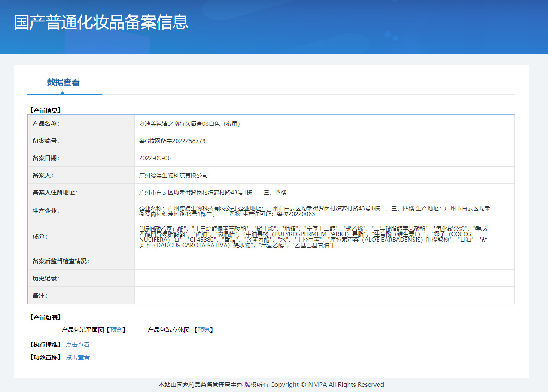Select filing number 粤G妆网备字2022258779
This screenshot has width=548, height=392.
point(172,141)
